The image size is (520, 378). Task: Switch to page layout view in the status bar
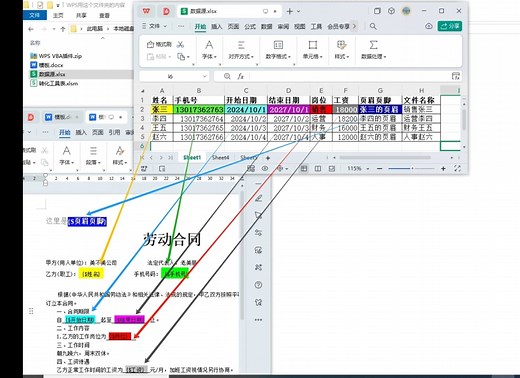318,169
